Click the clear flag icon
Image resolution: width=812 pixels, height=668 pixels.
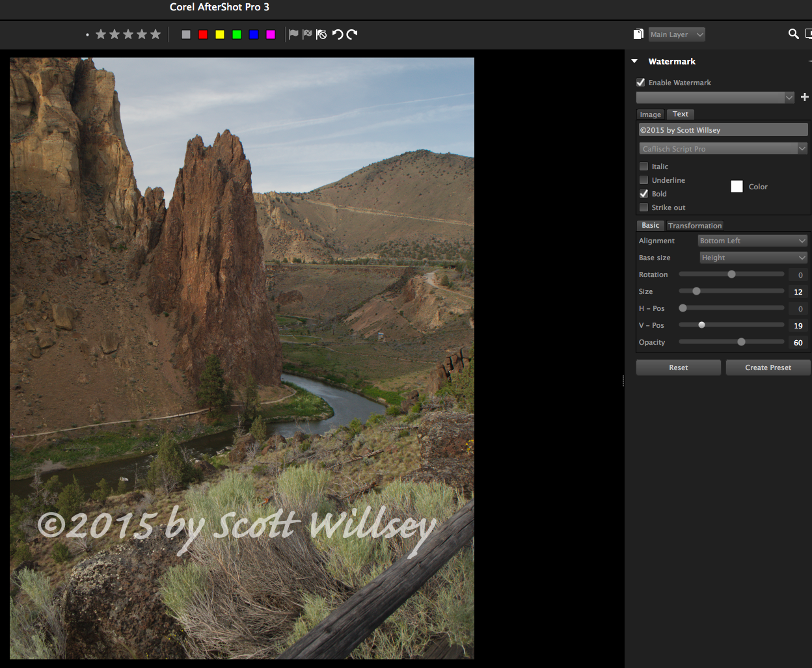tap(321, 34)
